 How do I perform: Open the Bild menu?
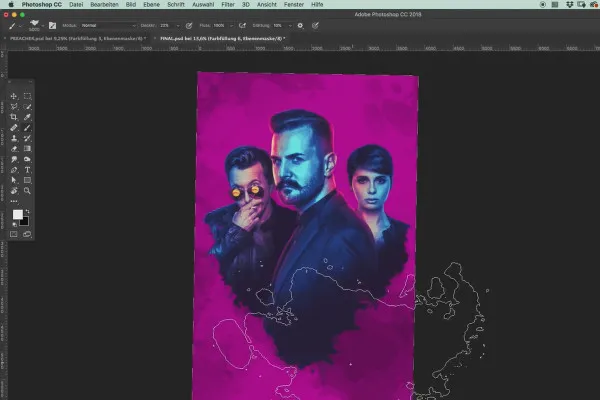coord(131,5)
